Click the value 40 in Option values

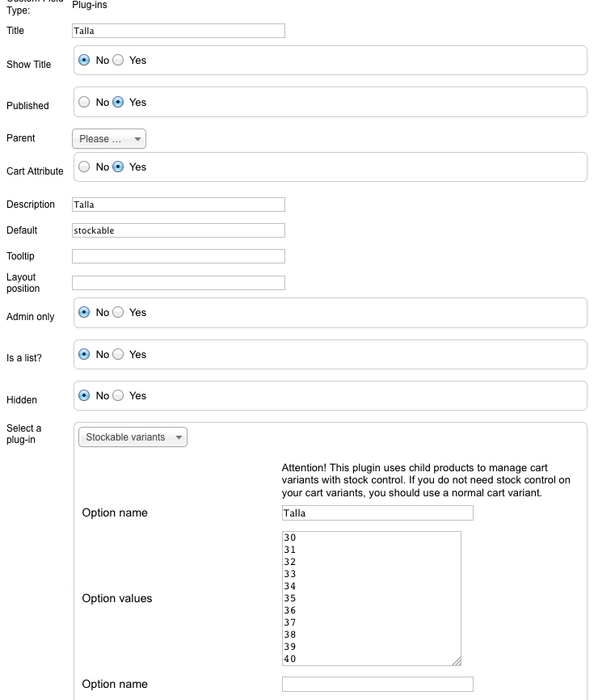coord(290,659)
